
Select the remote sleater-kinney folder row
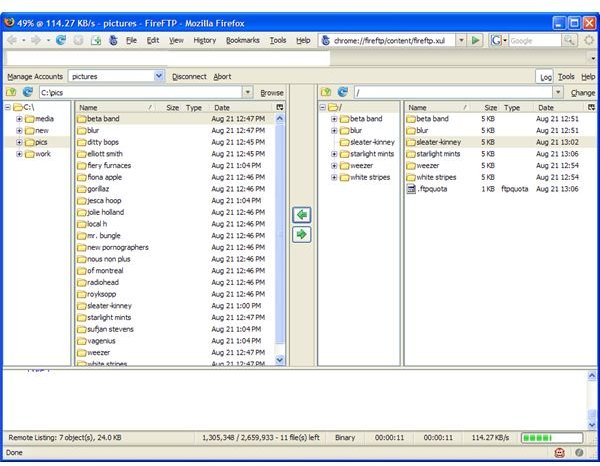(x=500, y=142)
